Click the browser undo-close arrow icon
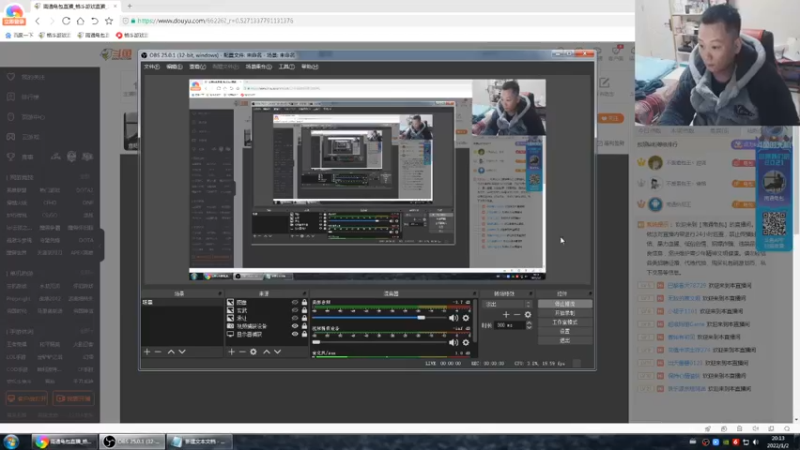This screenshot has width=800, height=450. tap(94, 21)
